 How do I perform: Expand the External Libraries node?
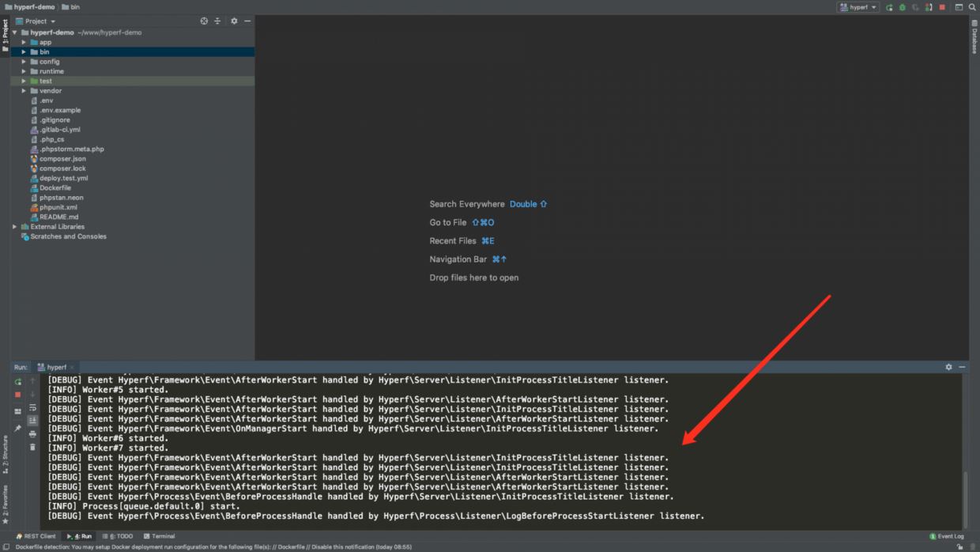[x=14, y=227]
